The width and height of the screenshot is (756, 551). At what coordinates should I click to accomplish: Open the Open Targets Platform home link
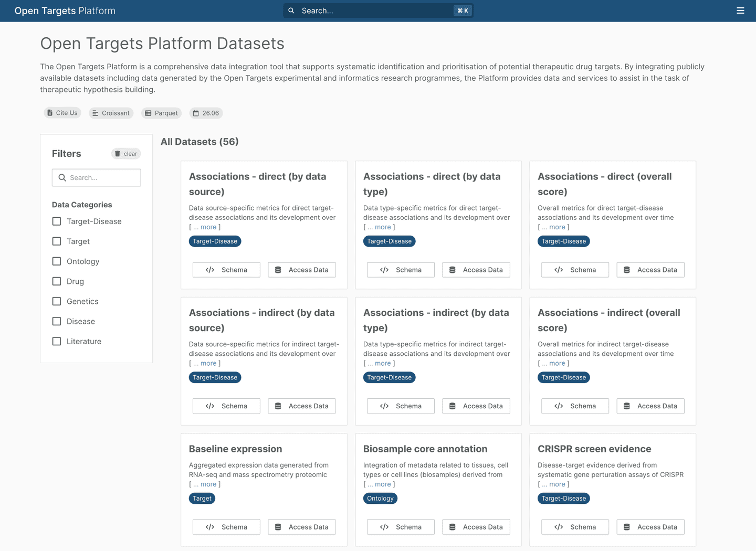click(65, 10)
